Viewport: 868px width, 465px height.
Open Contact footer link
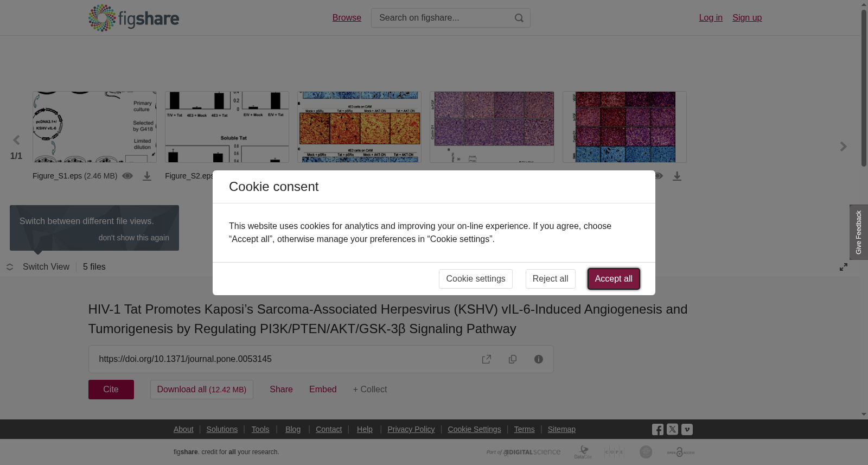point(329,429)
